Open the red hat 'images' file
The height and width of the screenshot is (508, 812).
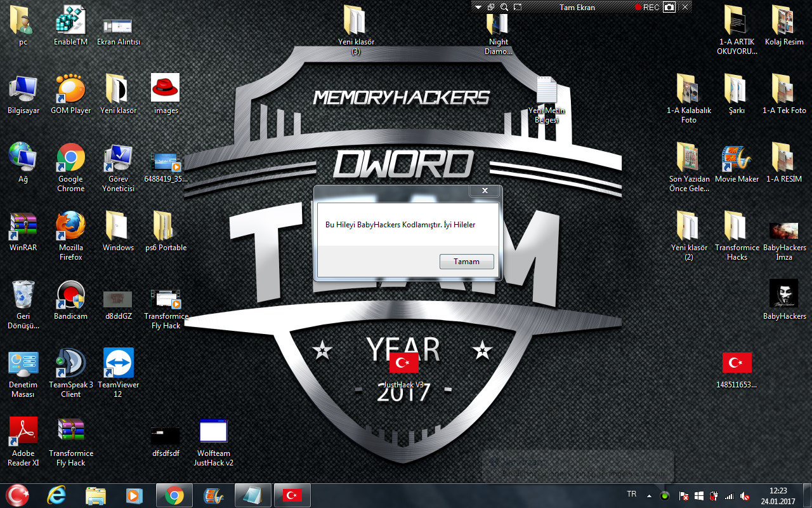(166, 94)
